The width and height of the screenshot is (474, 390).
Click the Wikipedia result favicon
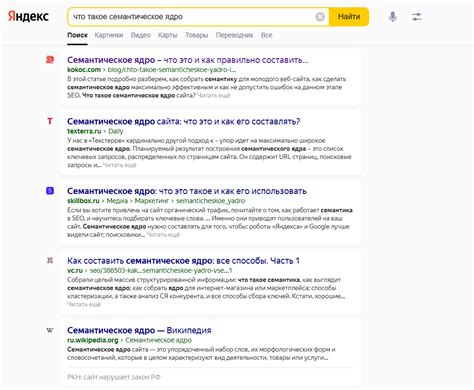[50, 330]
